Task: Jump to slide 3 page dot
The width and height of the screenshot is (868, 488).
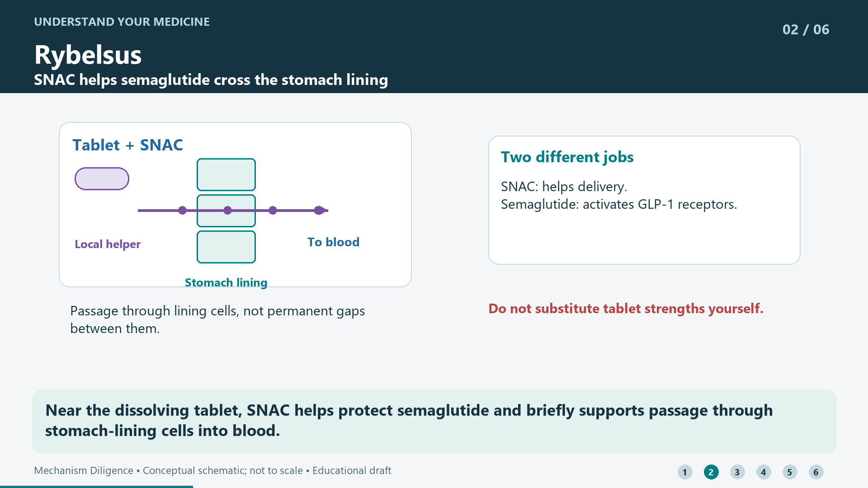Action: click(737, 472)
